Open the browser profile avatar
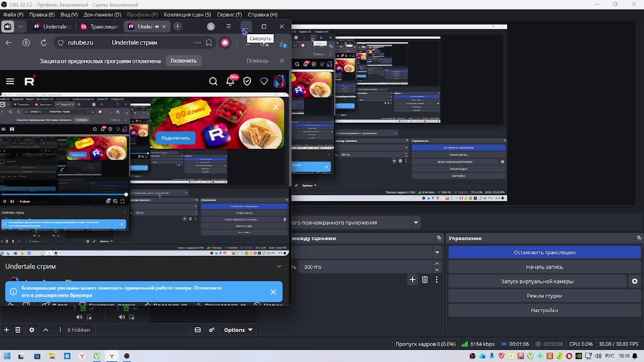 tap(211, 27)
